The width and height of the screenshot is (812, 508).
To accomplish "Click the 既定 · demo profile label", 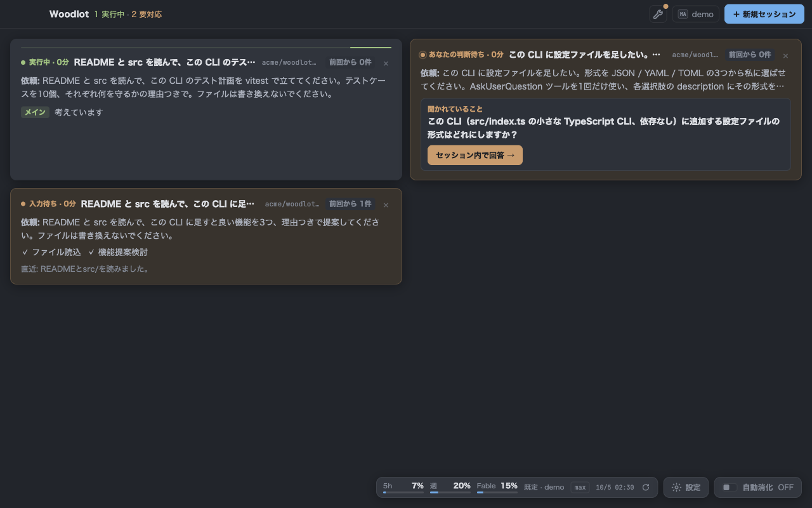I will coord(544,488).
